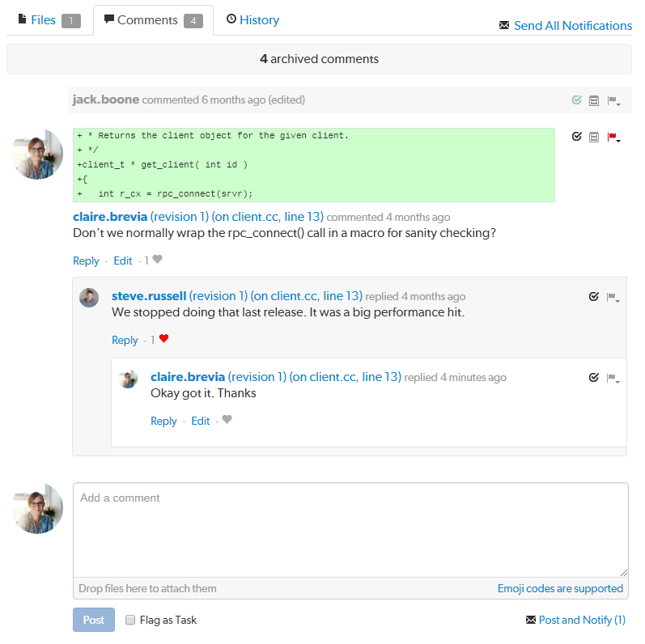The width and height of the screenshot is (645, 644).
Task: Check the Flag as Task checkbox
Action: click(x=130, y=620)
